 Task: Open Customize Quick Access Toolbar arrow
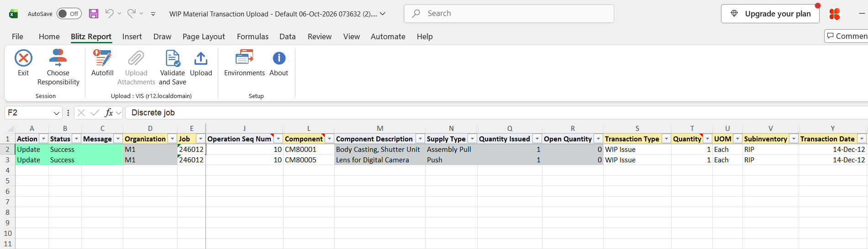153,14
